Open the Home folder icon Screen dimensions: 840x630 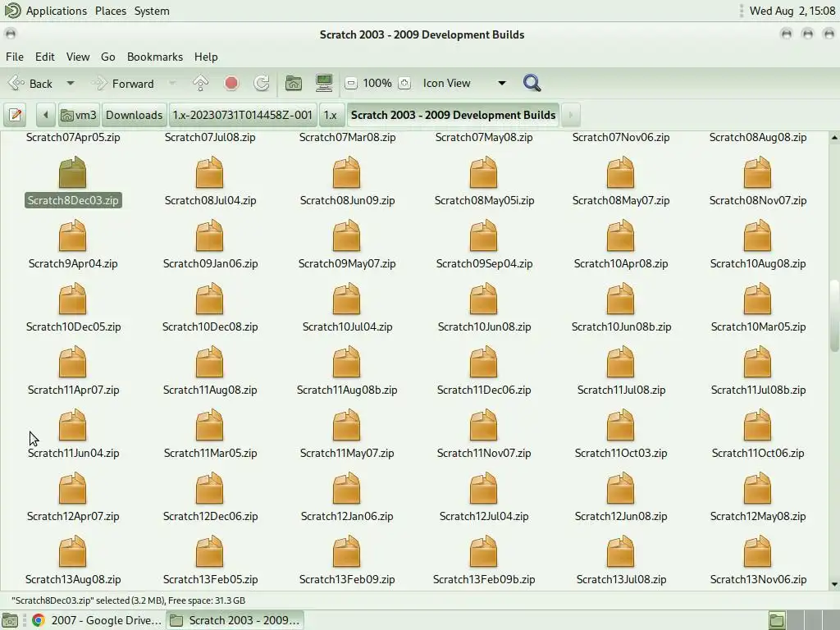294,83
